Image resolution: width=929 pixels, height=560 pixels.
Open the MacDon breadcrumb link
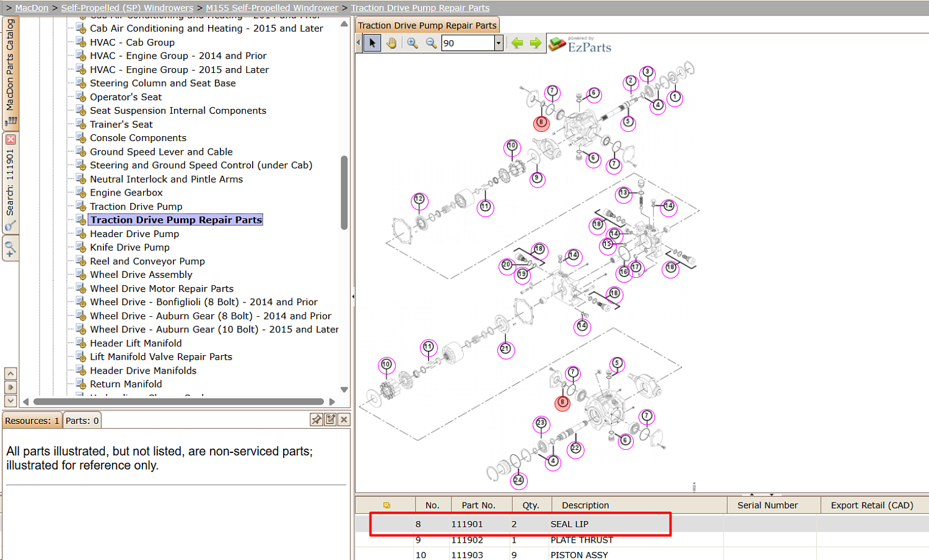click(x=32, y=8)
